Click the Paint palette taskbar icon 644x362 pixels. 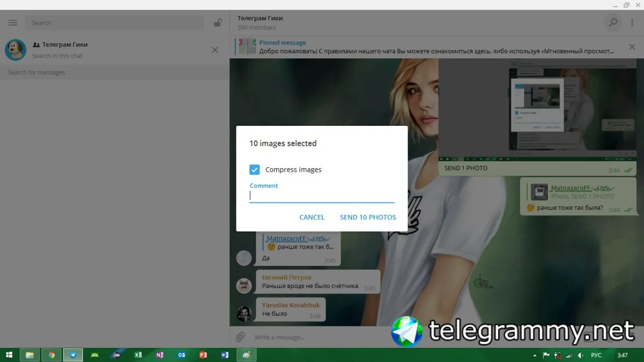pos(247,355)
